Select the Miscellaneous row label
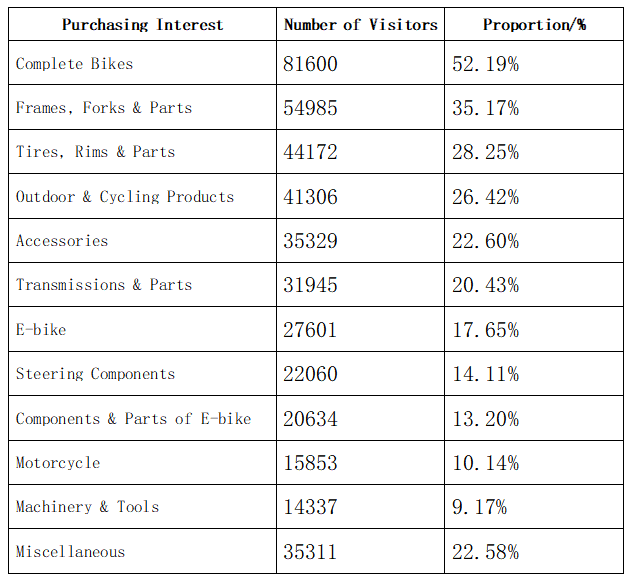The height and width of the screenshot is (579, 631). 70,552
